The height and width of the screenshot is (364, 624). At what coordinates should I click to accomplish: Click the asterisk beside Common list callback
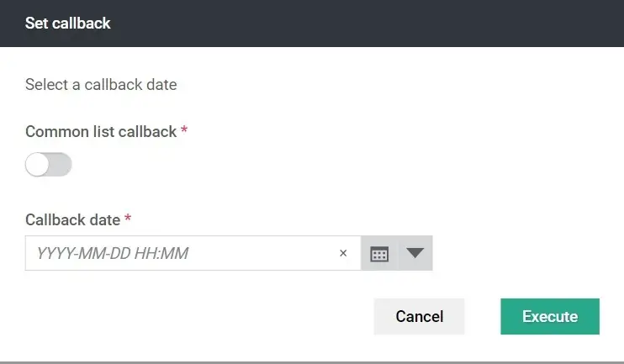click(x=184, y=131)
